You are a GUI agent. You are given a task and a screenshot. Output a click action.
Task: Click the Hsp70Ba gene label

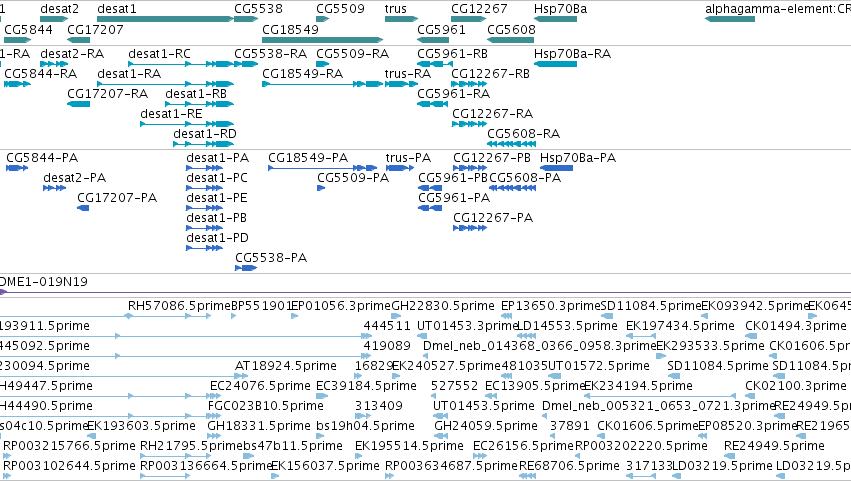[x=560, y=9]
